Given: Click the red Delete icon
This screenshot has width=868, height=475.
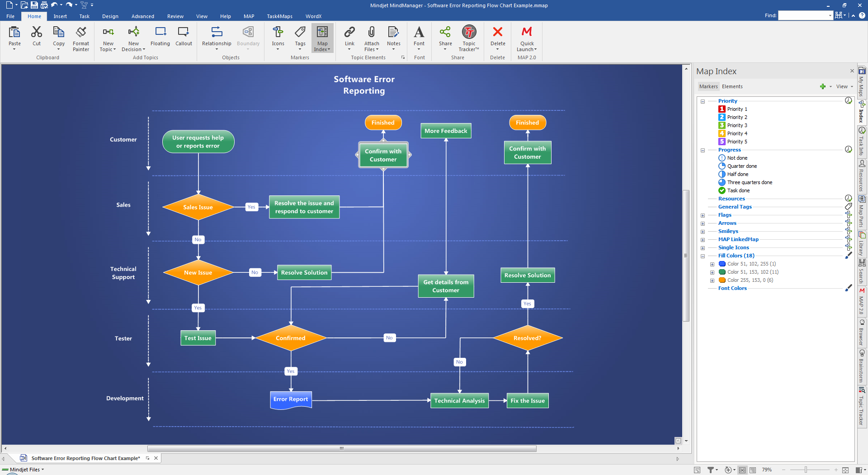Looking at the screenshot, I should pos(497,32).
